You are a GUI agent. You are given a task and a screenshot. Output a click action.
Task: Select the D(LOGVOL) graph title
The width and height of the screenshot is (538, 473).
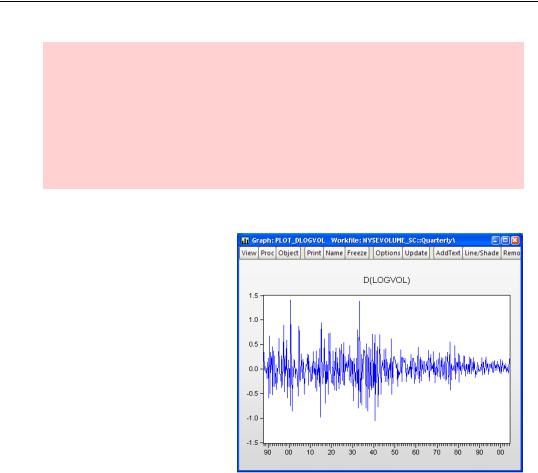387,280
